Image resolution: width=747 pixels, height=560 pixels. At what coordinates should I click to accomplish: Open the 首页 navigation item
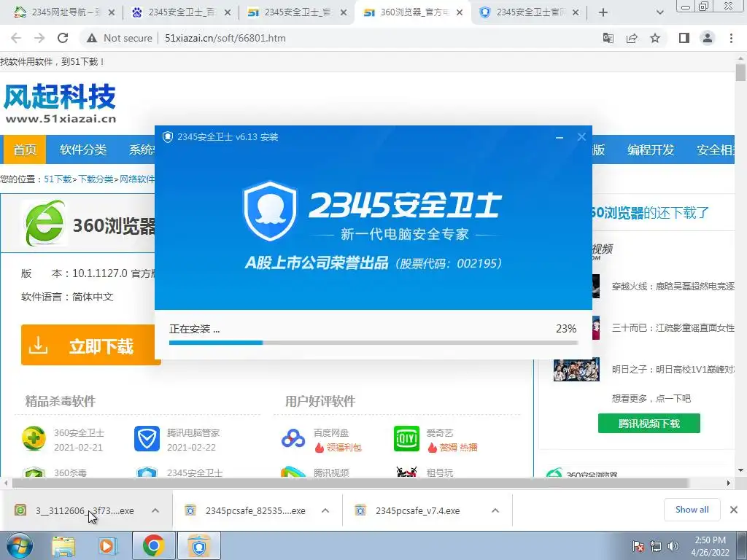[x=25, y=149]
